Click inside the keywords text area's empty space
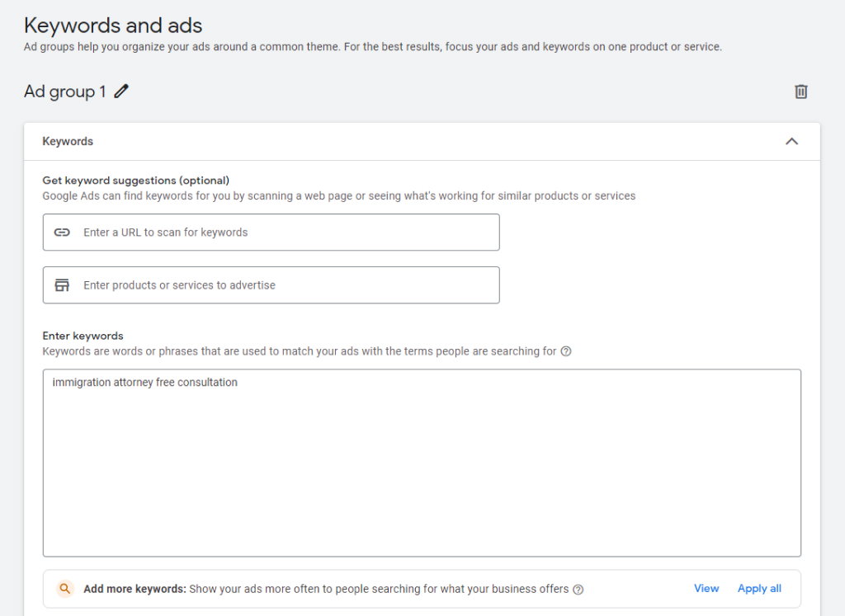The image size is (845, 616). (x=421, y=478)
